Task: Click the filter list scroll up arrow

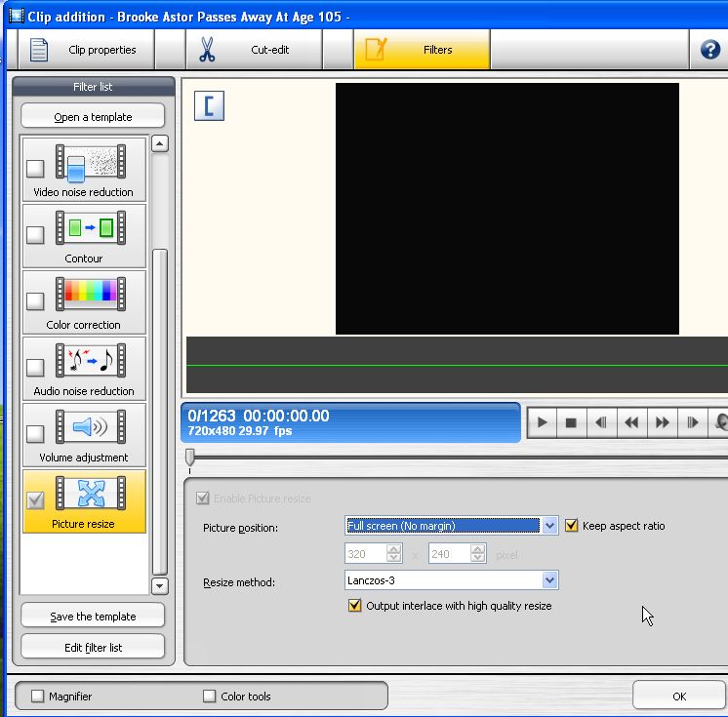Action: pyautogui.click(x=160, y=143)
